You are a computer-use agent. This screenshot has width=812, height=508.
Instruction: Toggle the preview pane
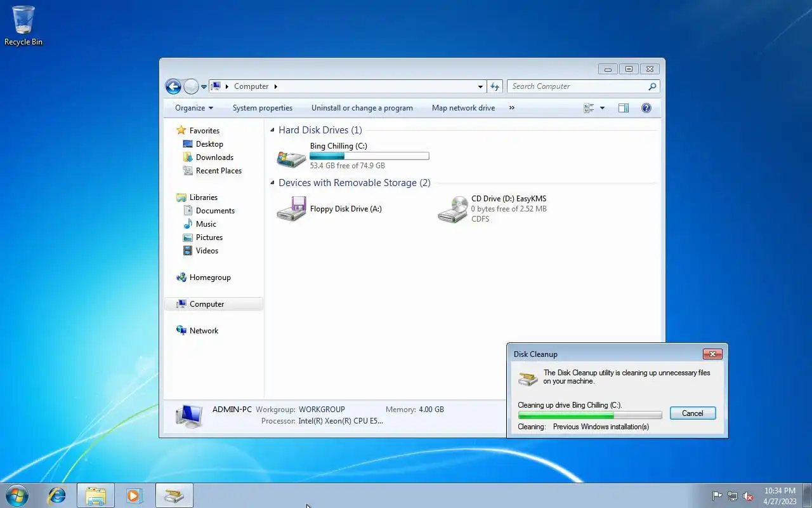(624, 108)
